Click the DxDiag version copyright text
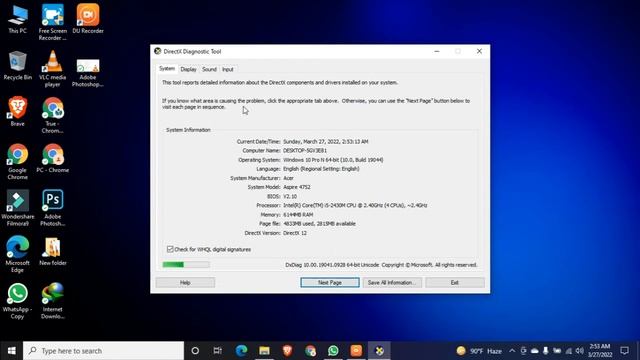The width and height of the screenshot is (640, 360). pos(381,265)
